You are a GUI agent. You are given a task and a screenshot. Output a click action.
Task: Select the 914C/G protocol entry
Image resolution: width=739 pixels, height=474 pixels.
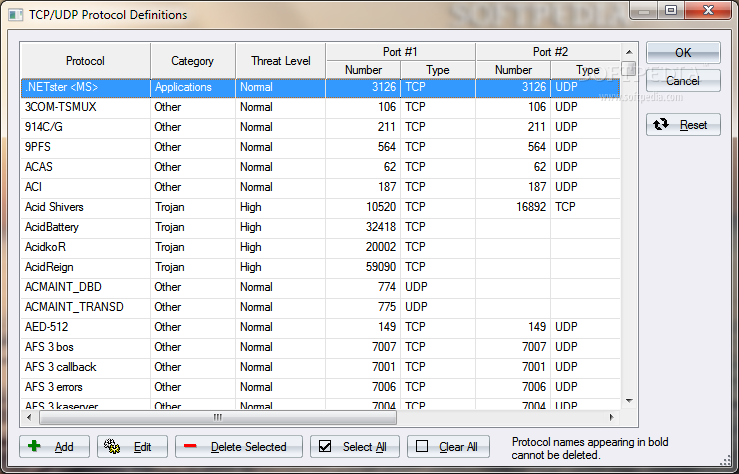[x=320, y=127]
